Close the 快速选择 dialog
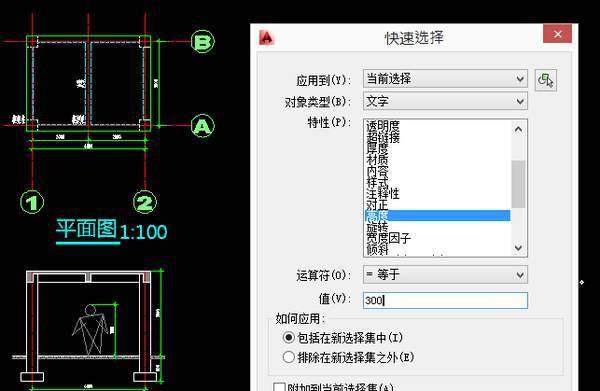This screenshot has width=600, height=391. click(x=558, y=34)
